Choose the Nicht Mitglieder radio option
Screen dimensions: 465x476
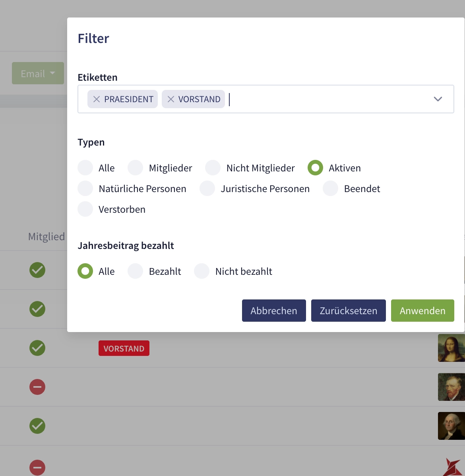coord(213,168)
